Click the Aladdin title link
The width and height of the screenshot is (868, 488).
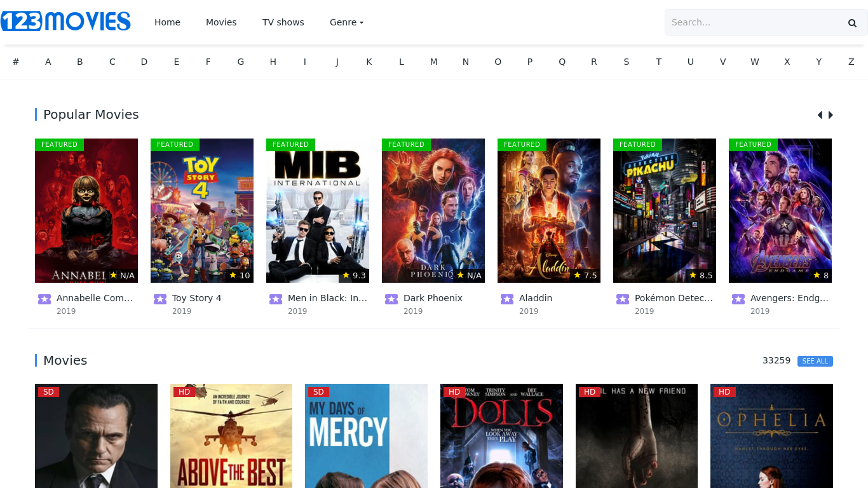[x=536, y=298]
